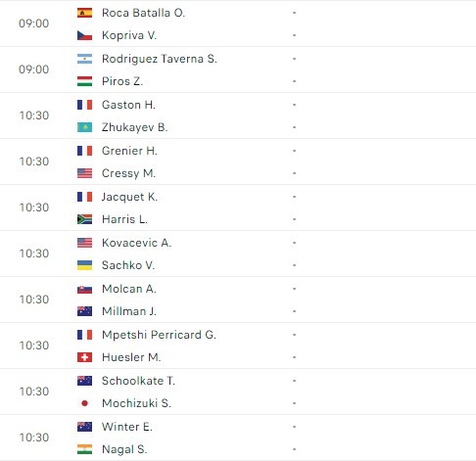Select player Schoolkate T.
The image size is (476, 461).
click(x=138, y=381)
